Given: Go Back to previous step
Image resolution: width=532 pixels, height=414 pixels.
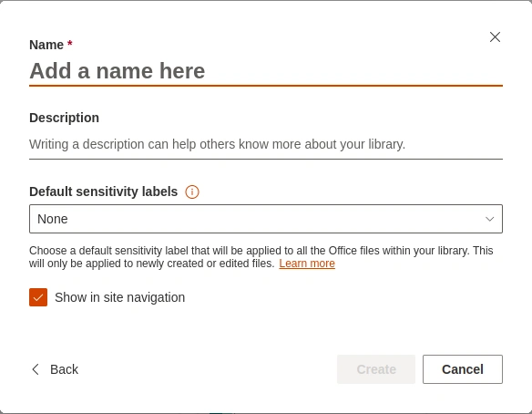Looking at the screenshot, I should click(x=55, y=369).
